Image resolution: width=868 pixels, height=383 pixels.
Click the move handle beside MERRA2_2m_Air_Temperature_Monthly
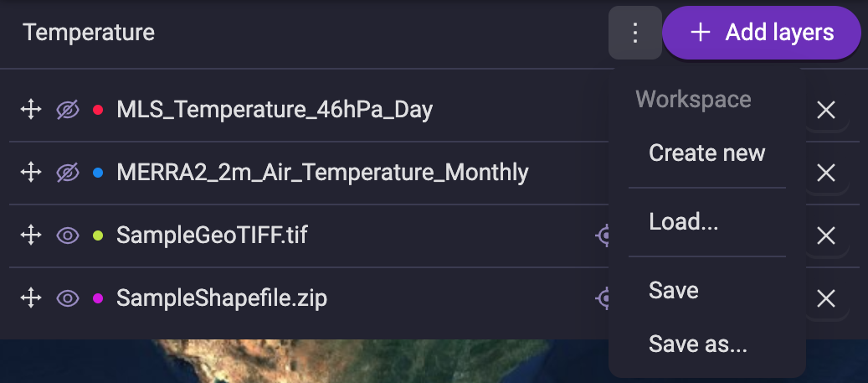(x=30, y=173)
